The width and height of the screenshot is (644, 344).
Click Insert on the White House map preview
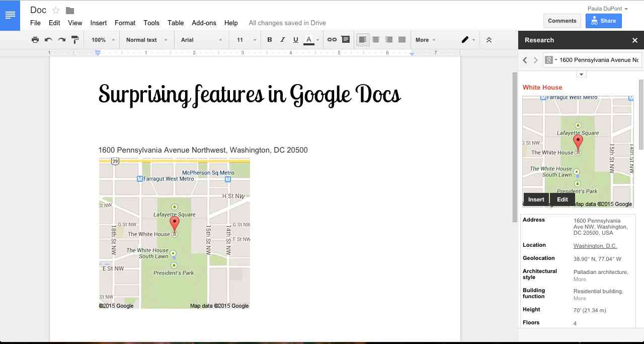536,199
